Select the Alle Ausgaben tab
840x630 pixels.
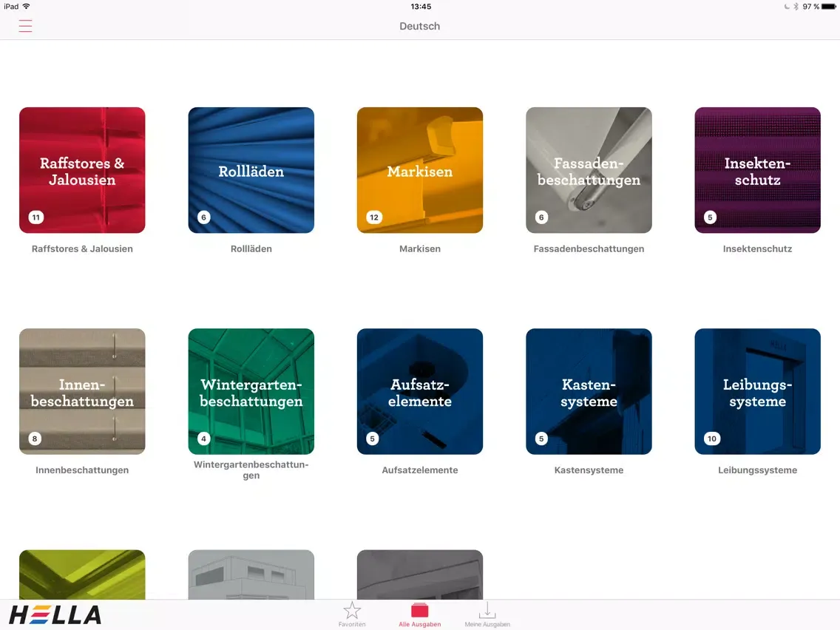coord(419,614)
